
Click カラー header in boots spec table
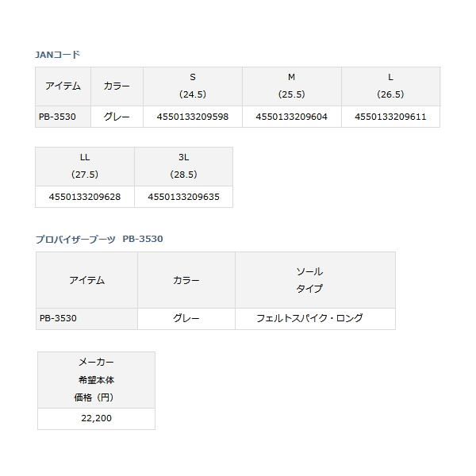[186, 280]
